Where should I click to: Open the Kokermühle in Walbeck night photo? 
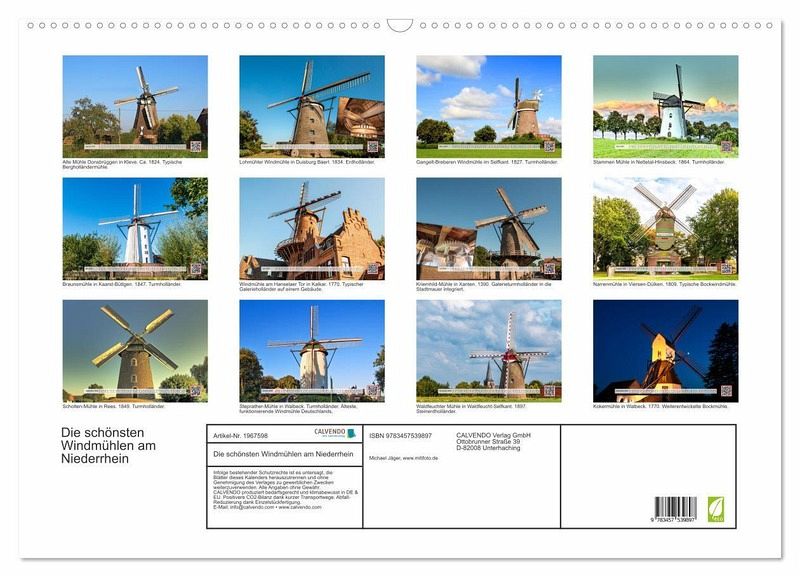coord(665,351)
